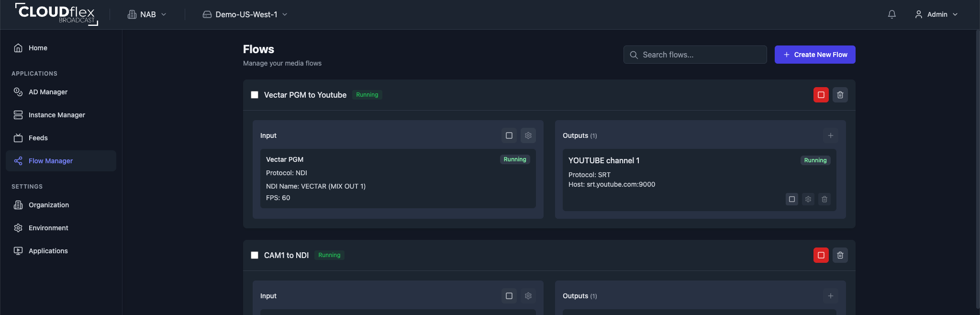
Task: Click the Instance Manager sidebar icon
Action: pos(18,115)
